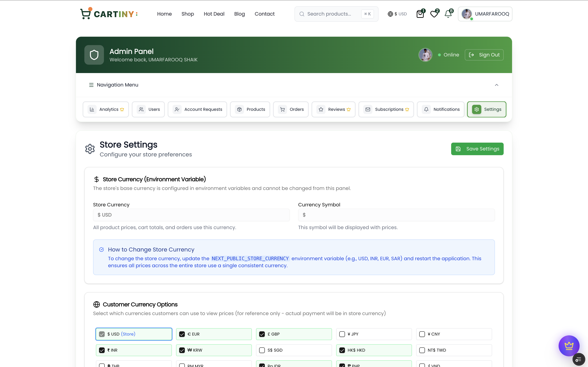The width and height of the screenshot is (588, 367).
Task: Enable the ¥ JPY currency checkbox
Action: [342, 334]
